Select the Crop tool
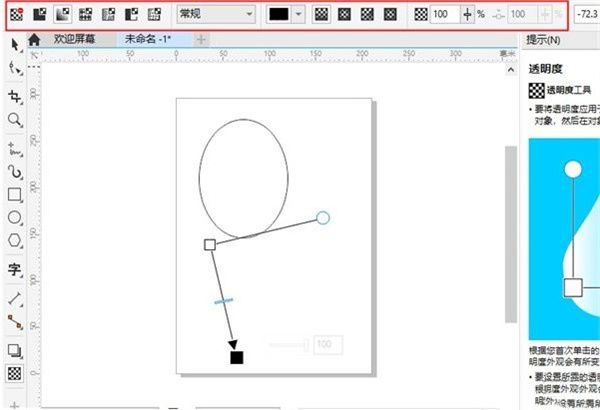Viewport: 600px width, 410px height. [15, 96]
